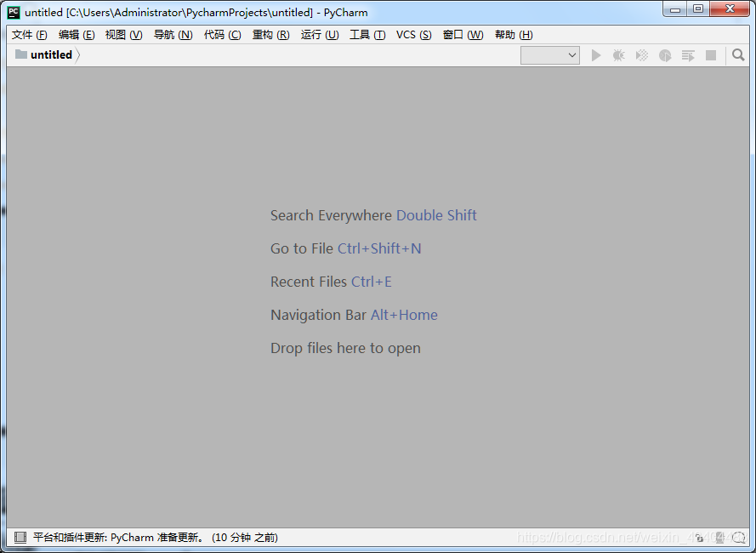Open the 导航 (N) menu
The image size is (756, 553).
click(173, 35)
